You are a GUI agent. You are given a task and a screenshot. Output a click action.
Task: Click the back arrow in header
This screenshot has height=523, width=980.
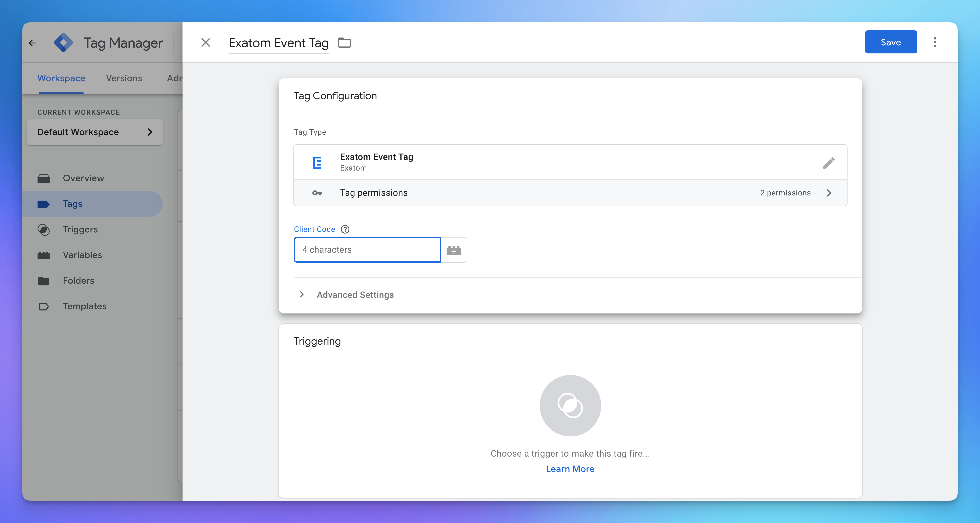point(32,43)
